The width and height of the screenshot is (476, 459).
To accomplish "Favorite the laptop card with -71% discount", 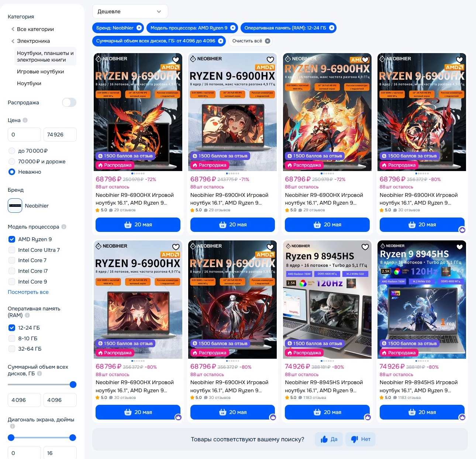I will pos(270,59).
